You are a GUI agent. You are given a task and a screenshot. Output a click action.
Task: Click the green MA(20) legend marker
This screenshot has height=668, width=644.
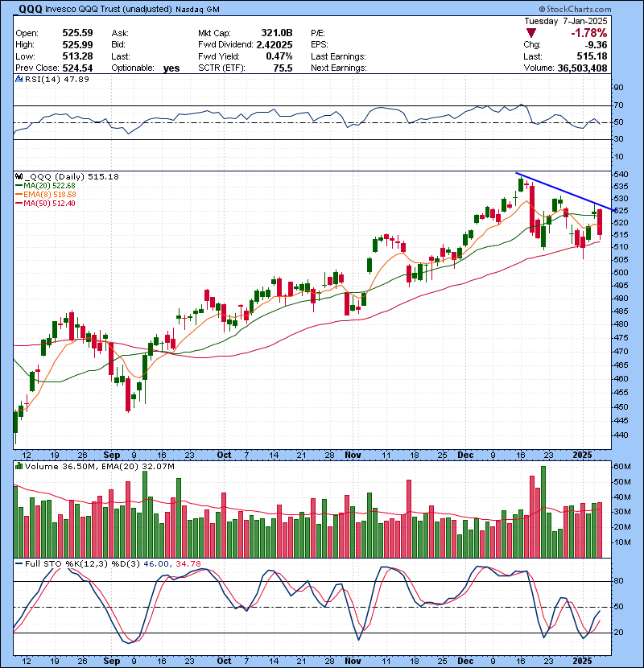[19, 186]
